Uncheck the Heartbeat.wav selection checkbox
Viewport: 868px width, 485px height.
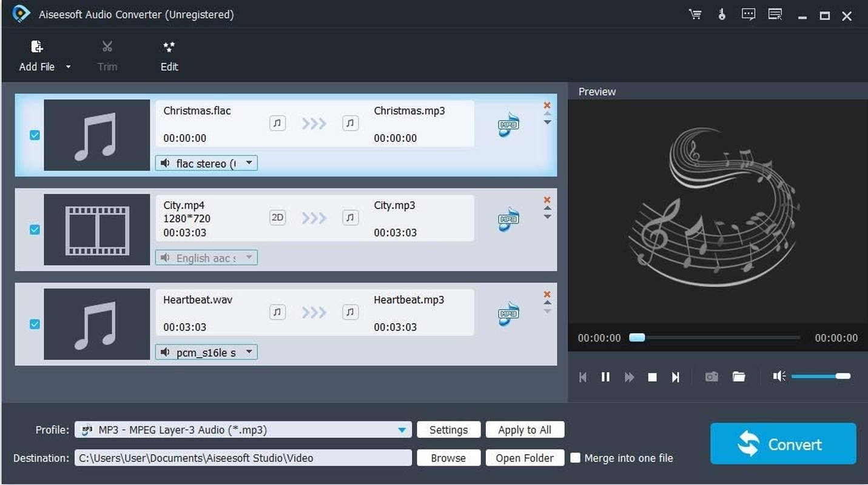tap(35, 324)
